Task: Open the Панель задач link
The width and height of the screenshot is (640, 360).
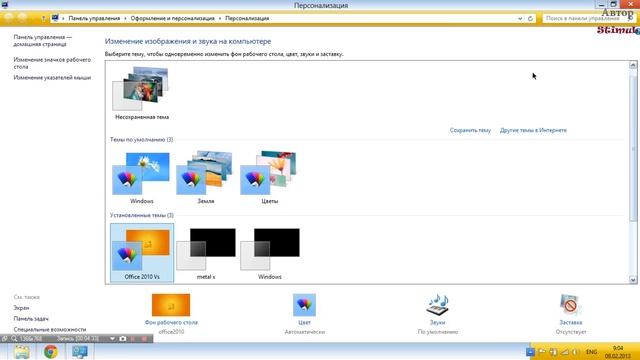Action: coord(31,318)
